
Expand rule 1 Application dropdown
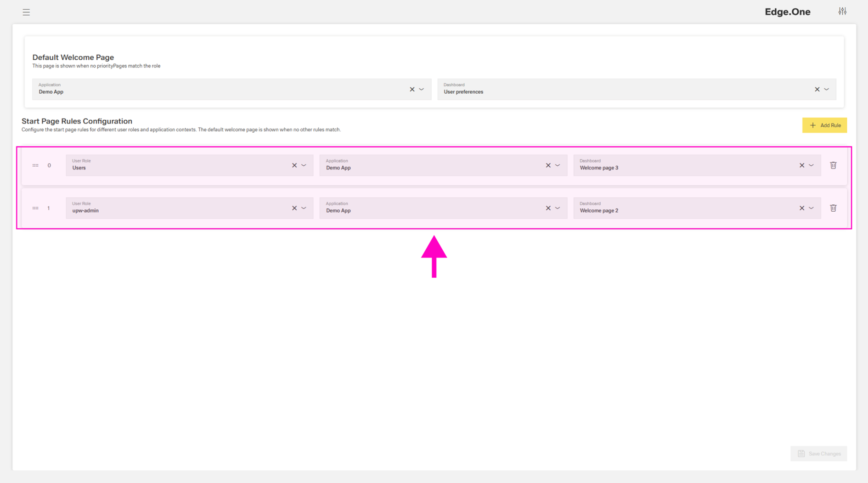[558, 208]
